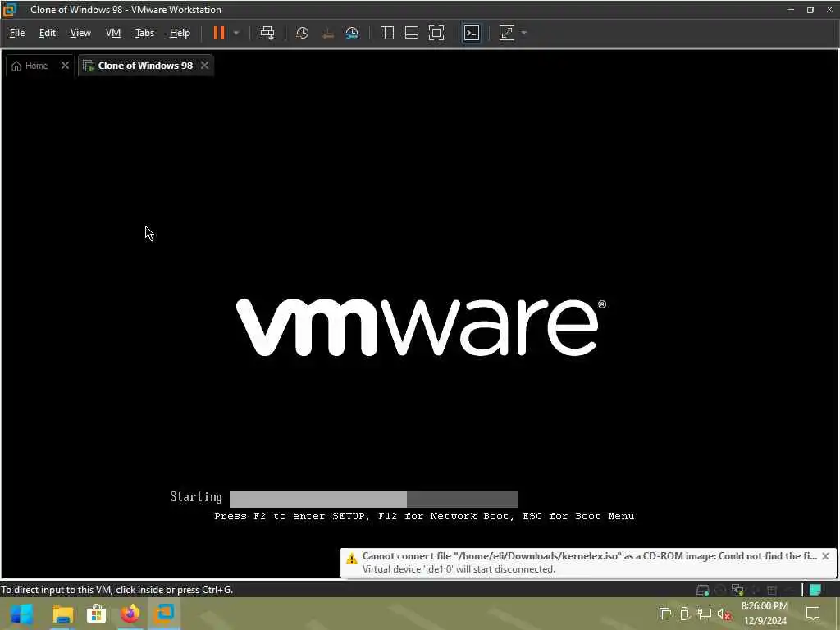
Task: Open the Tabs menu
Action: click(144, 33)
